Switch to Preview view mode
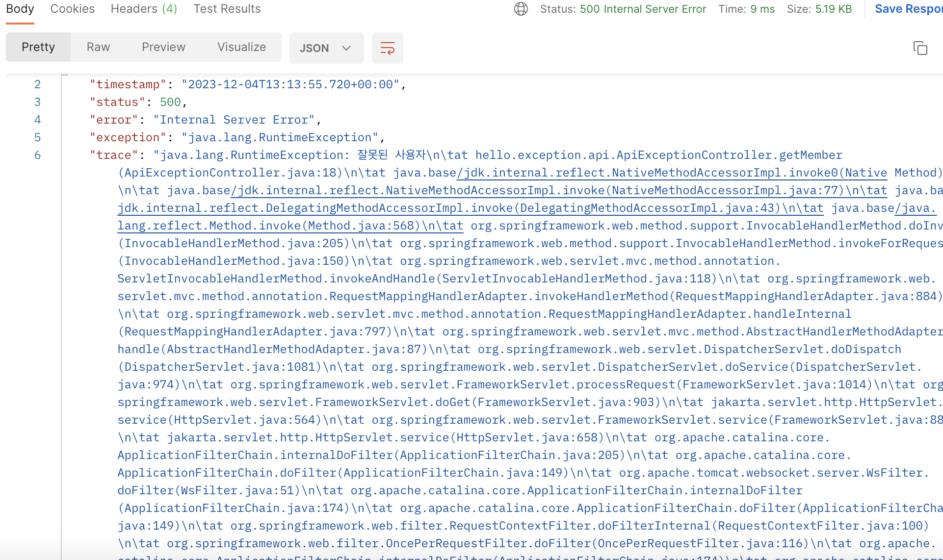943x560 pixels. (x=163, y=47)
